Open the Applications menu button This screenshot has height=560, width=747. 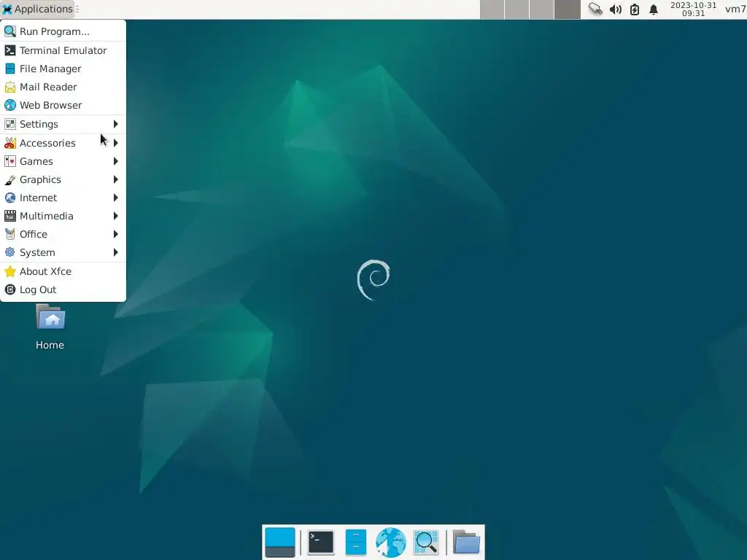tap(38, 9)
